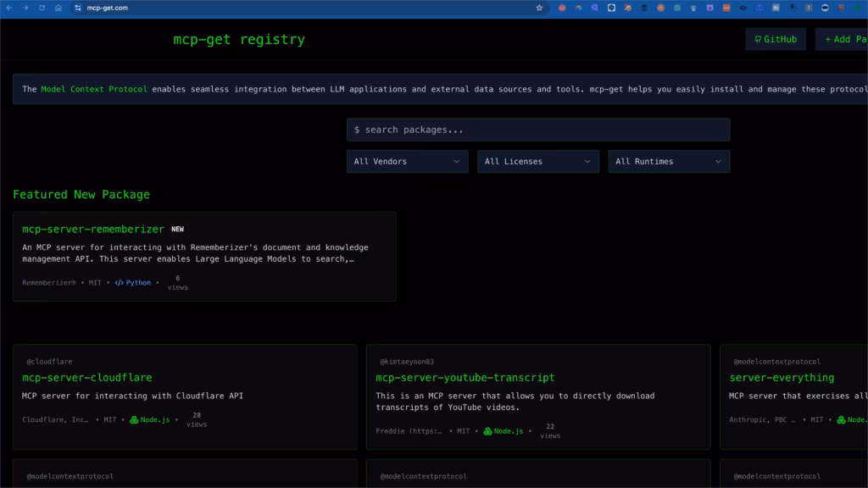Click the MIT license on cloudflare card
The image size is (868, 488).
110,420
